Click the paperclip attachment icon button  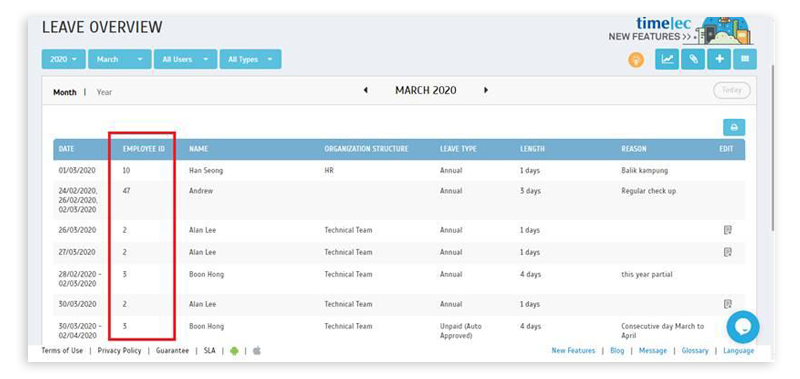point(693,59)
